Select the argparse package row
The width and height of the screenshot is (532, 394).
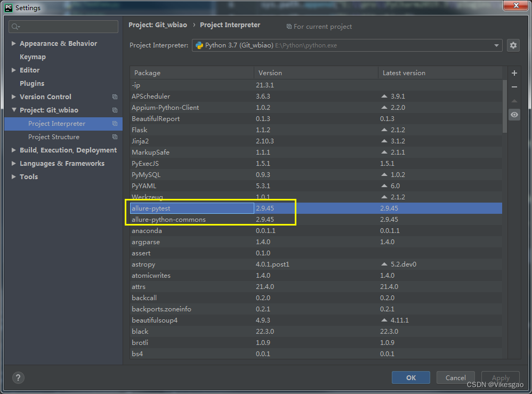316,242
